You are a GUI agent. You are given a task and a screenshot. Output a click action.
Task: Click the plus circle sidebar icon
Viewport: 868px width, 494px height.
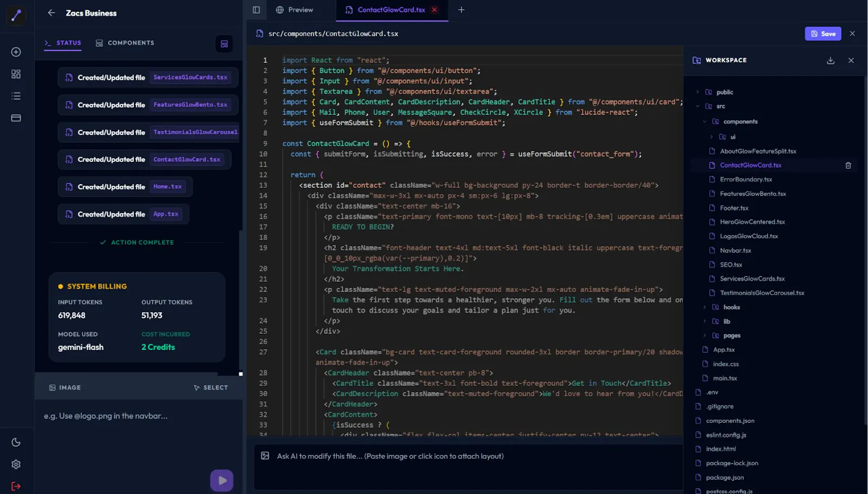coord(16,52)
